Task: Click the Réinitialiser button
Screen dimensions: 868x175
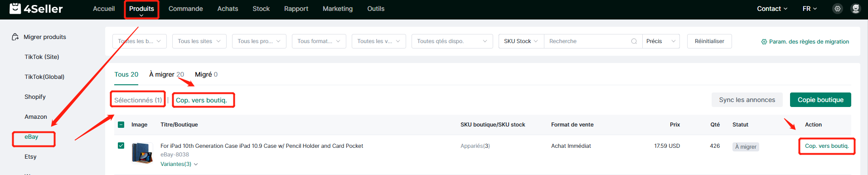Action: (x=709, y=41)
